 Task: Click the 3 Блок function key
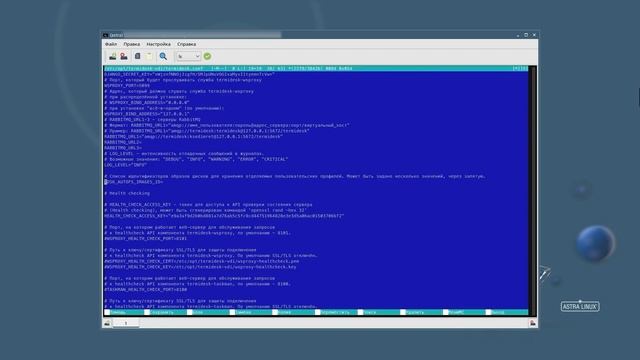click(x=208, y=312)
